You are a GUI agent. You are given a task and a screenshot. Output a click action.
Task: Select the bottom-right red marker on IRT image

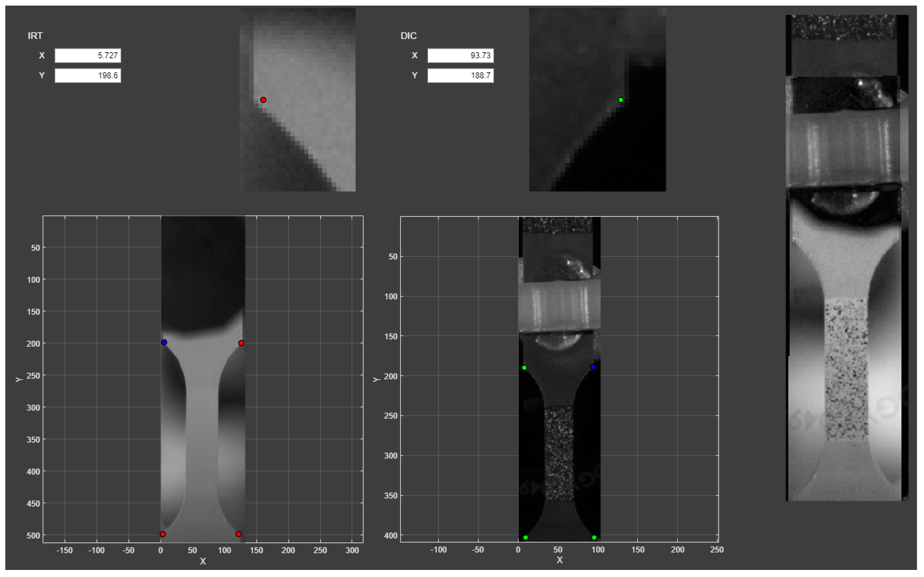(239, 534)
